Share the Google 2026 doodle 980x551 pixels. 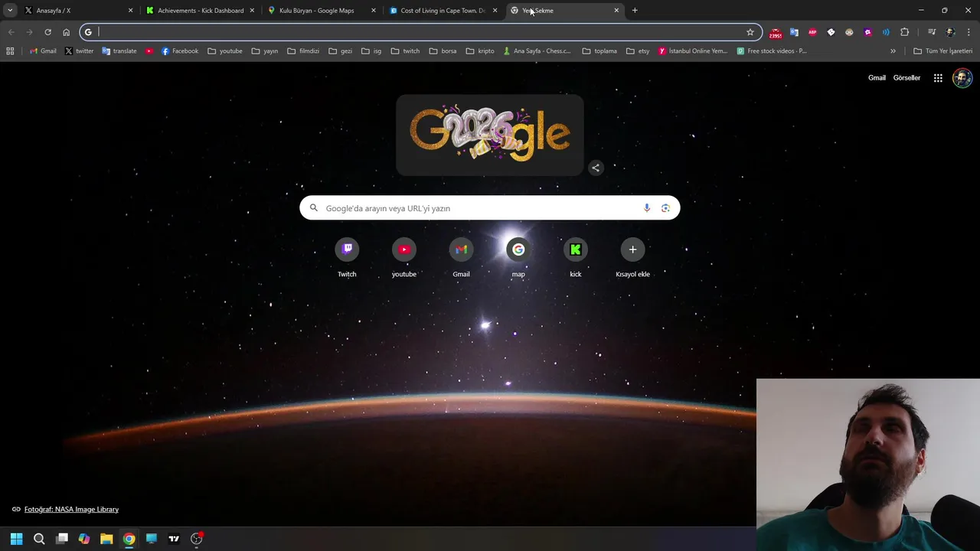point(596,168)
